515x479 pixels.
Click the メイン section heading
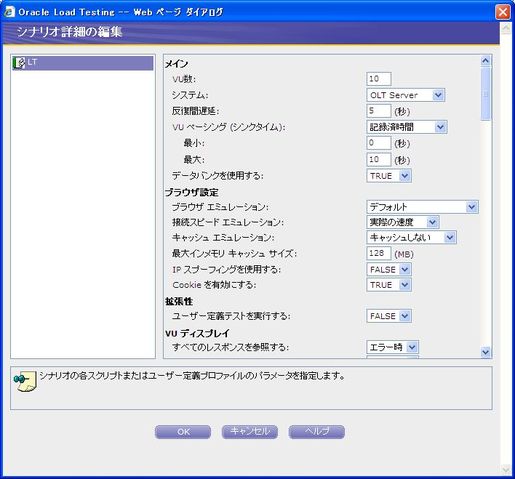(x=177, y=64)
